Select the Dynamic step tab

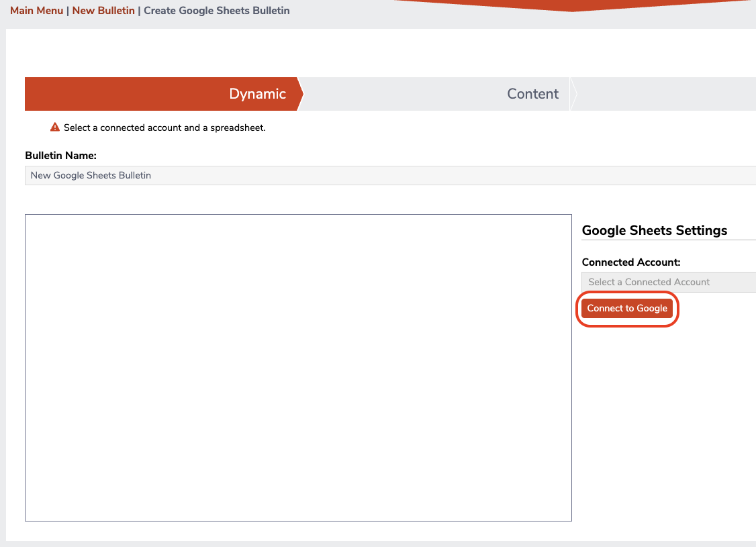[x=164, y=94]
